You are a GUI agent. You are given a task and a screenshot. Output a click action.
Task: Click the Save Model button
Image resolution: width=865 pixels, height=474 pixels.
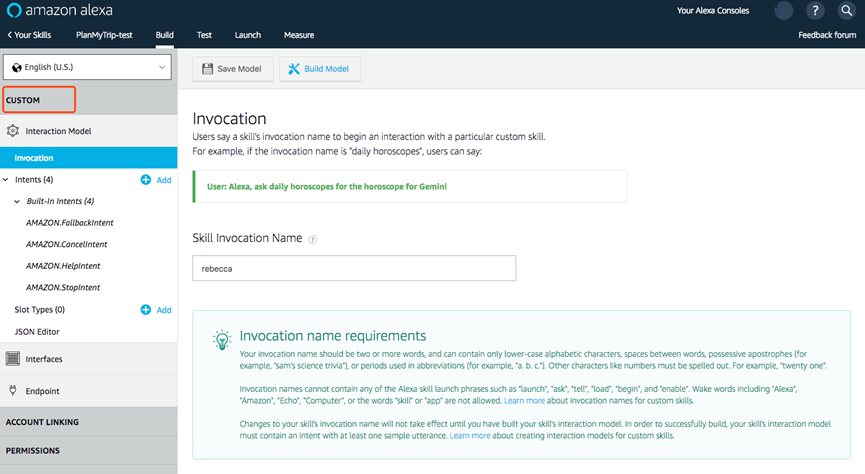232,69
